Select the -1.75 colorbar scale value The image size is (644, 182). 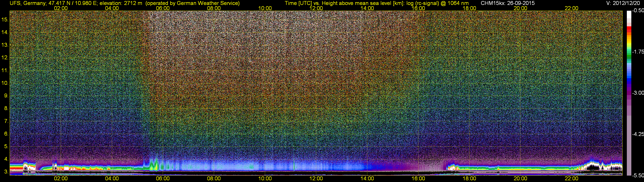click(x=638, y=52)
